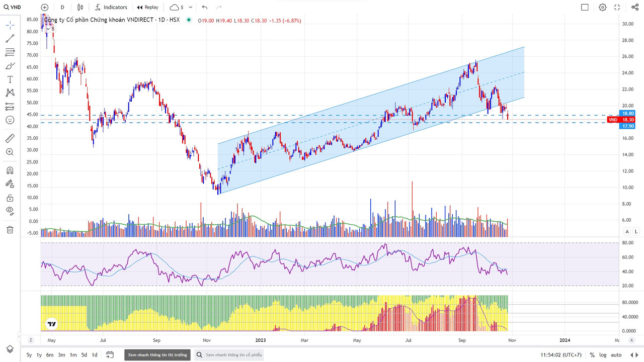Select the crosshair cursor tool

tap(10, 25)
